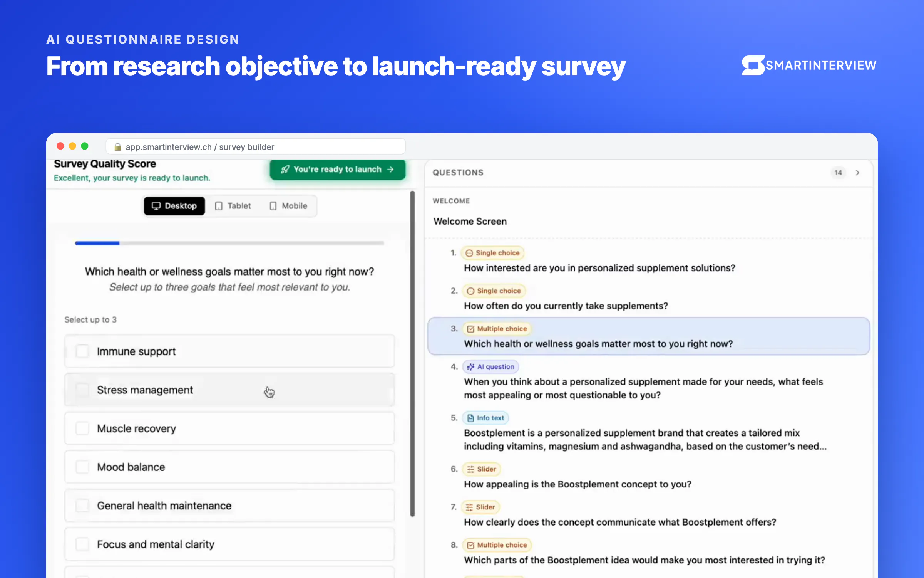924x578 pixels.
Task: Click the SmartInterview logo
Action: 809,66
